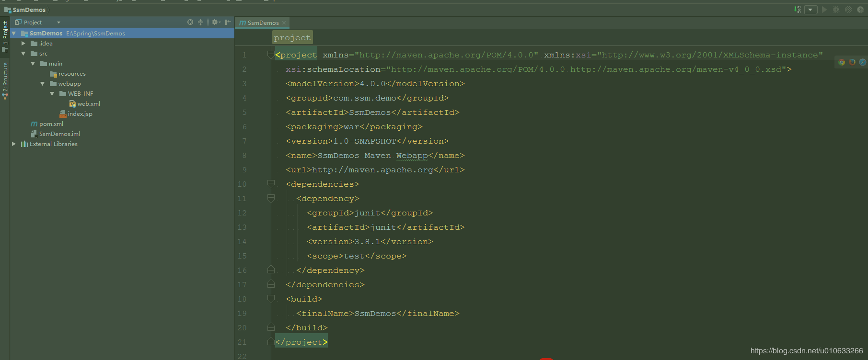Hide the Project tool window panel

228,22
